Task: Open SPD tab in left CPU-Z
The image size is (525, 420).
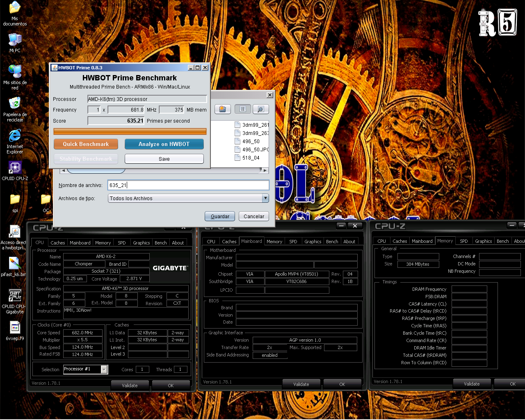Action: (x=122, y=243)
